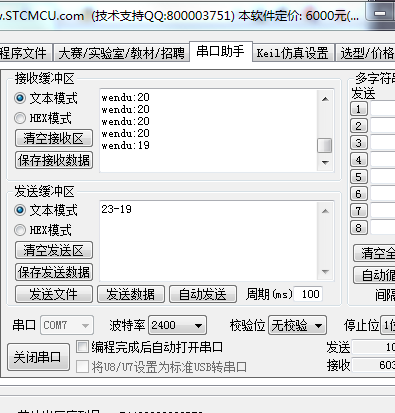395x413 pixels.
Task: Click the 发送数据 button
Action: pyautogui.click(x=131, y=294)
